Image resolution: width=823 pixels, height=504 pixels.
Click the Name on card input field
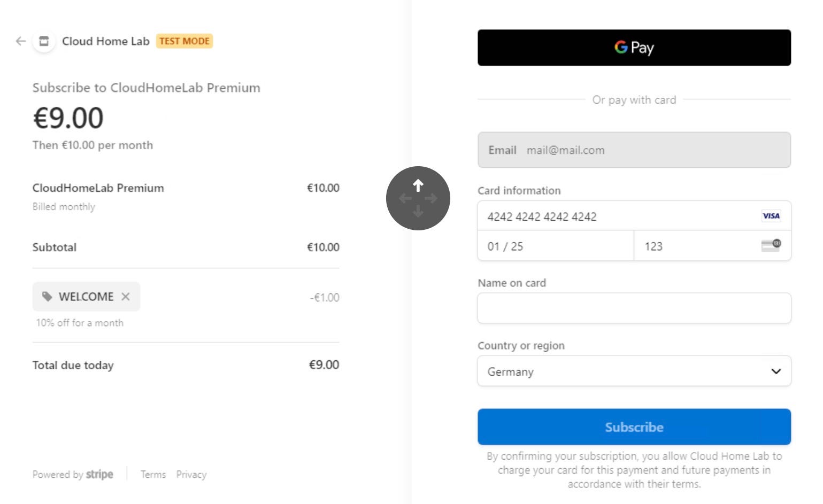tap(634, 308)
